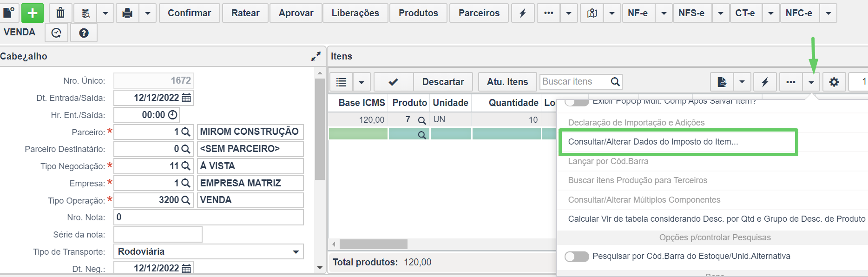The width and height of the screenshot is (868, 277).
Task: Expand the NFS-e dropdown arrow
Action: click(721, 13)
